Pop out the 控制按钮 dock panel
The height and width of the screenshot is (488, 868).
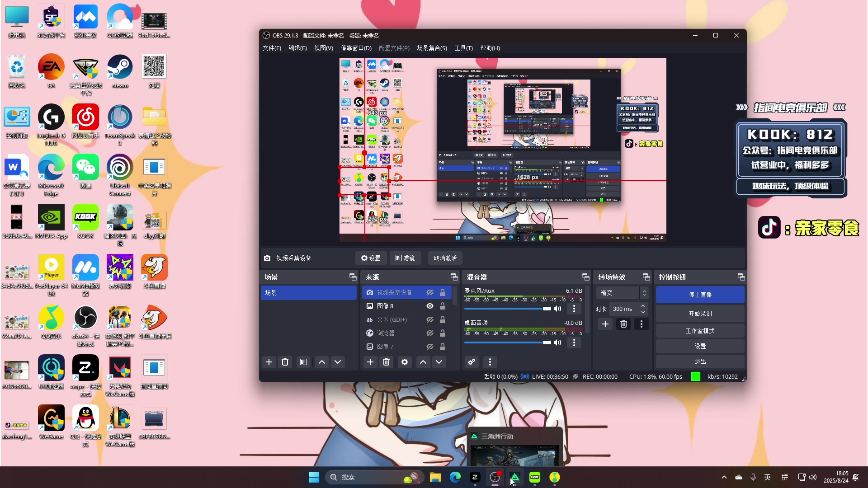[741, 277]
